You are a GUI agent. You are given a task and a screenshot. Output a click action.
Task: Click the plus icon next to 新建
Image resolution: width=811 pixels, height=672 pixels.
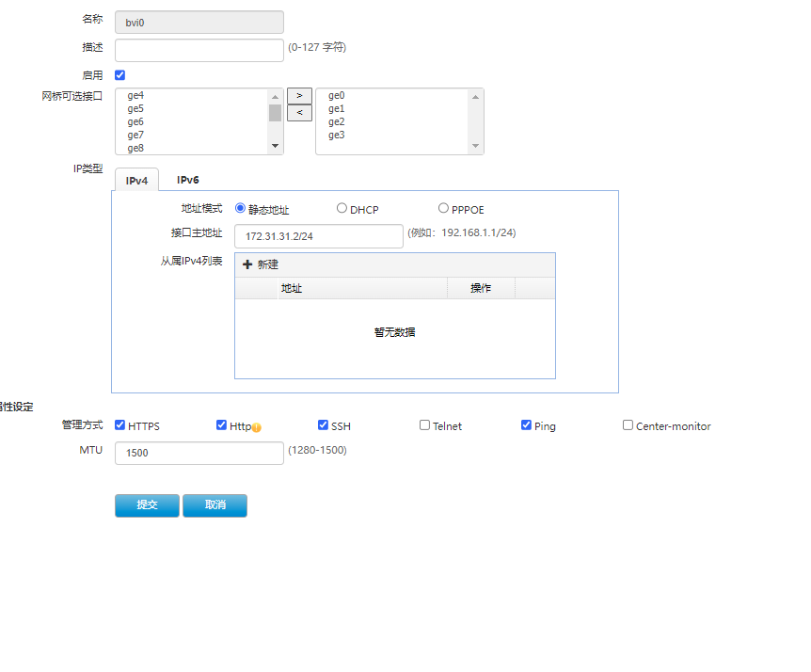point(247,264)
